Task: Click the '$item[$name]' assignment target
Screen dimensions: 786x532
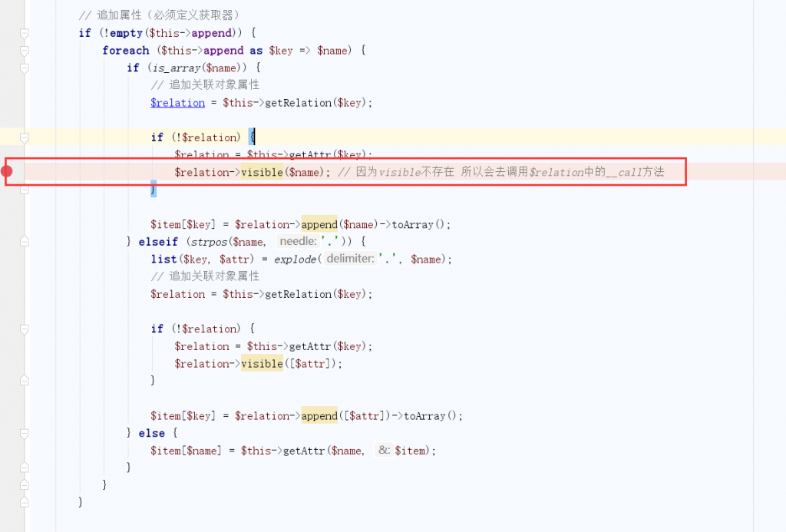Action: click(186, 451)
